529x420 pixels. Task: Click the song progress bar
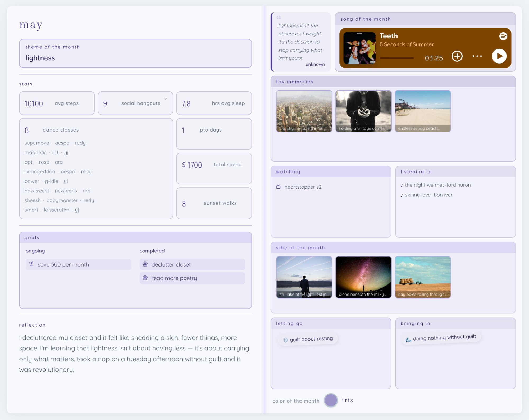pos(396,58)
